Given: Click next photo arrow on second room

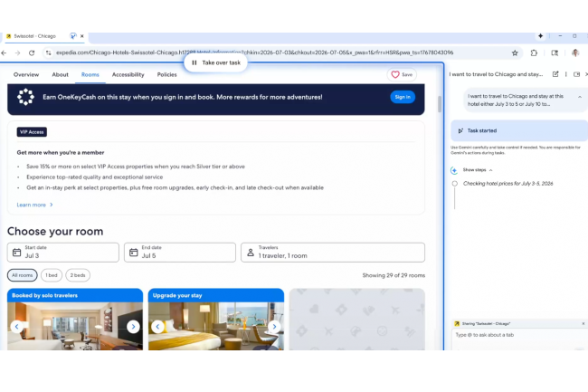Looking at the screenshot, I should [x=274, y=327].
